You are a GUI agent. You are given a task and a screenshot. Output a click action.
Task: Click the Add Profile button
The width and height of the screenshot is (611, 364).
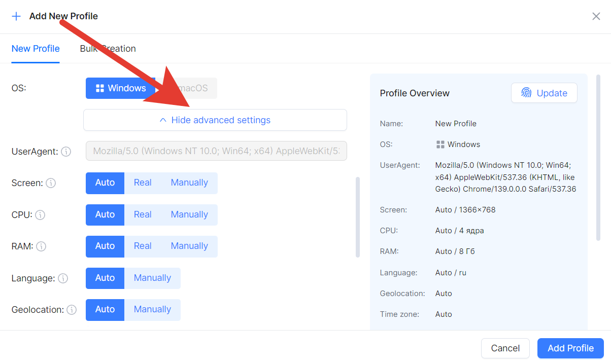tap(570, 348)
